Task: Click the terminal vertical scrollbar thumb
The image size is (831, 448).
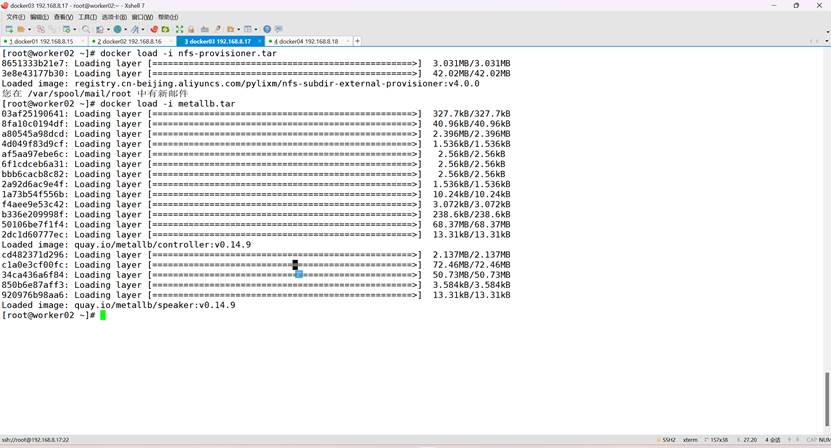Action: (827, 399)
